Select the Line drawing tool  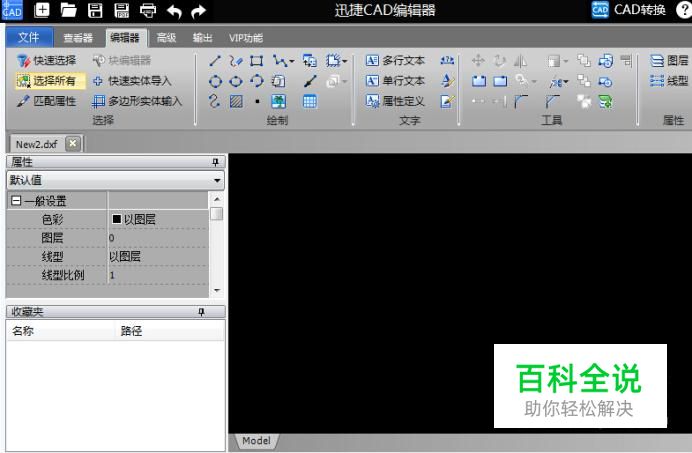[215, 60]
